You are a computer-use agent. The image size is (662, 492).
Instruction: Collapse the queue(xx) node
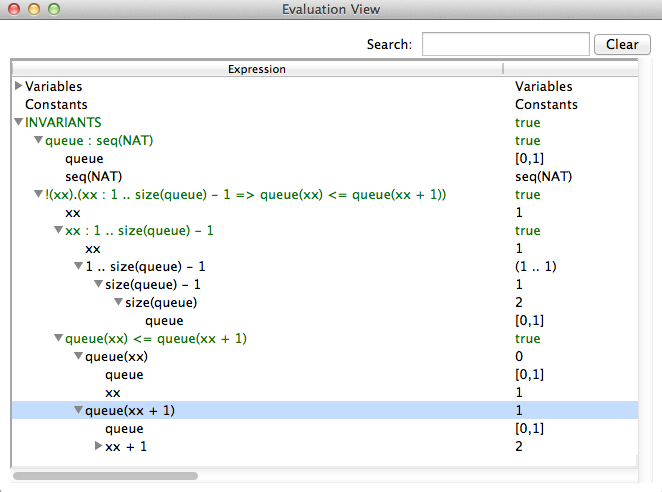coord(79,357)
